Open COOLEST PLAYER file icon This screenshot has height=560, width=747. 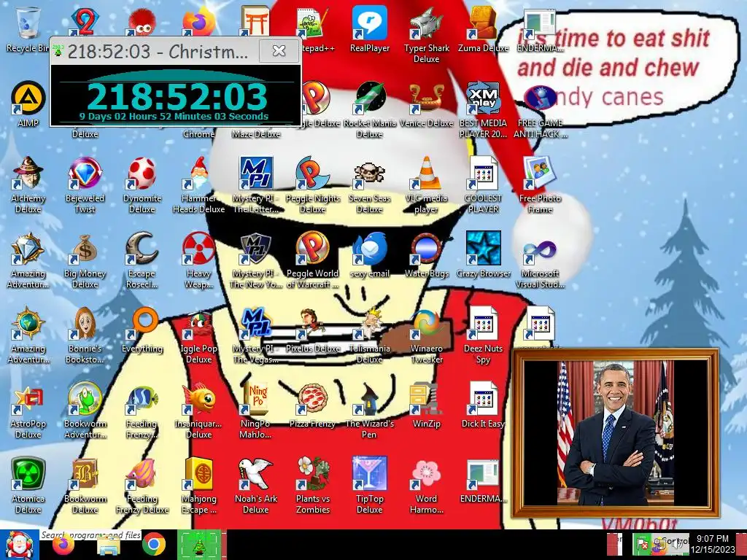point(483,186)
